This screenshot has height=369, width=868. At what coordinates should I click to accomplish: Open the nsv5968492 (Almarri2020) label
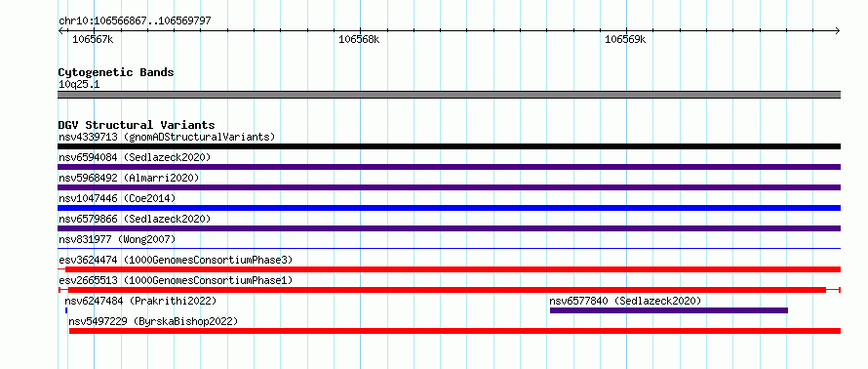point(129,178)
